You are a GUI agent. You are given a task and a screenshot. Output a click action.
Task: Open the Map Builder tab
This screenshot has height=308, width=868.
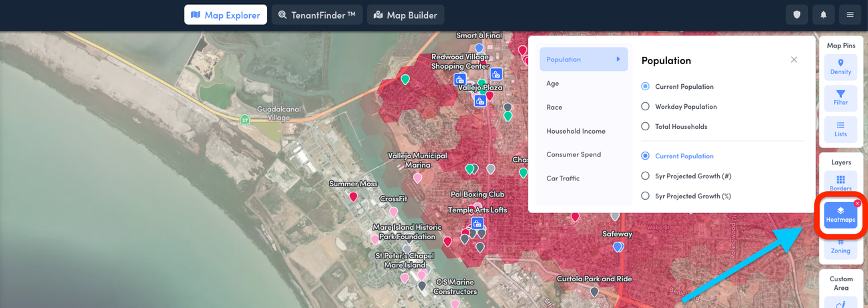click(405, 15)
